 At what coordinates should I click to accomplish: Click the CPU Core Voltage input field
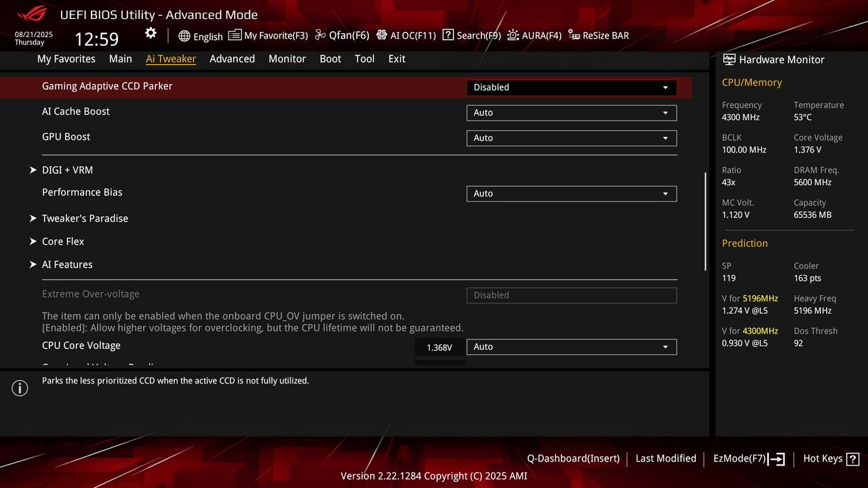tap(439, 346)
